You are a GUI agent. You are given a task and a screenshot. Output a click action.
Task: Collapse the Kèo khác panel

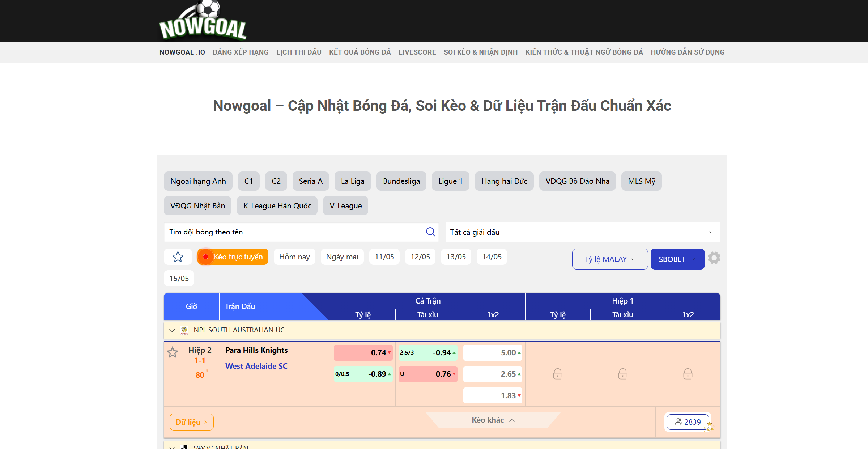[x=493, y=420]
